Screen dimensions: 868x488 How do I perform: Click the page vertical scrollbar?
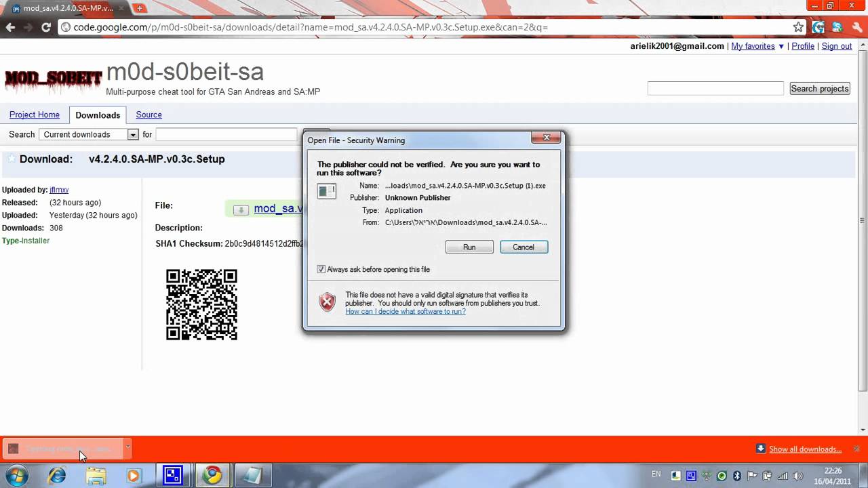[863, 220]
